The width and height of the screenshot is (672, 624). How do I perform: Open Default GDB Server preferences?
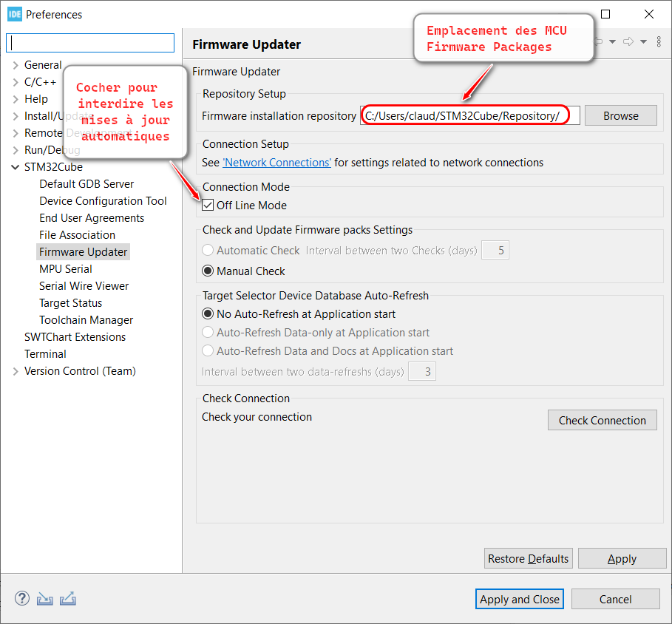86,184
